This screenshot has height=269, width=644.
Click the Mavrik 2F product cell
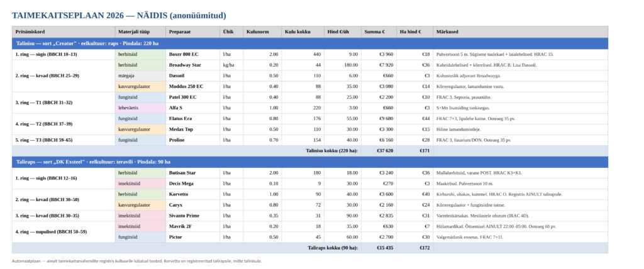192,226
